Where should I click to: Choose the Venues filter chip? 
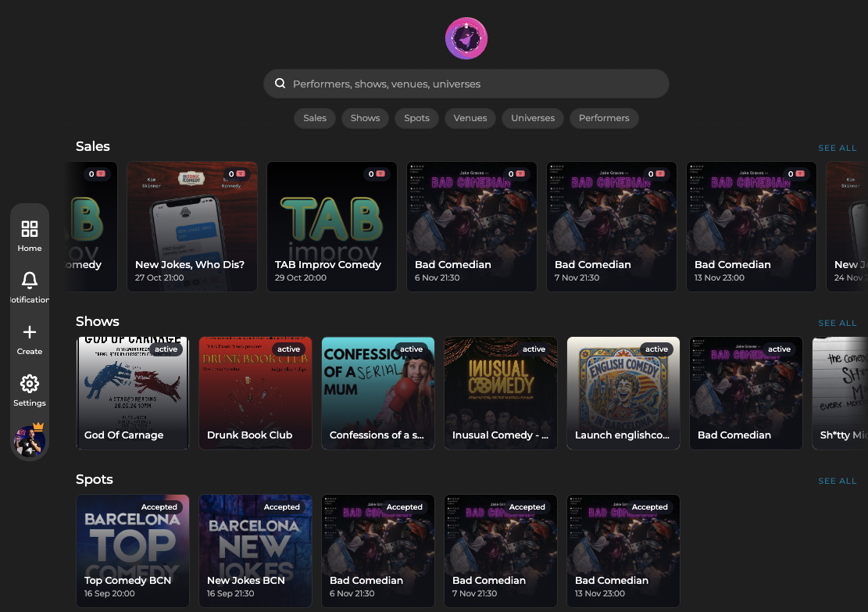click(x=470, y=118)
